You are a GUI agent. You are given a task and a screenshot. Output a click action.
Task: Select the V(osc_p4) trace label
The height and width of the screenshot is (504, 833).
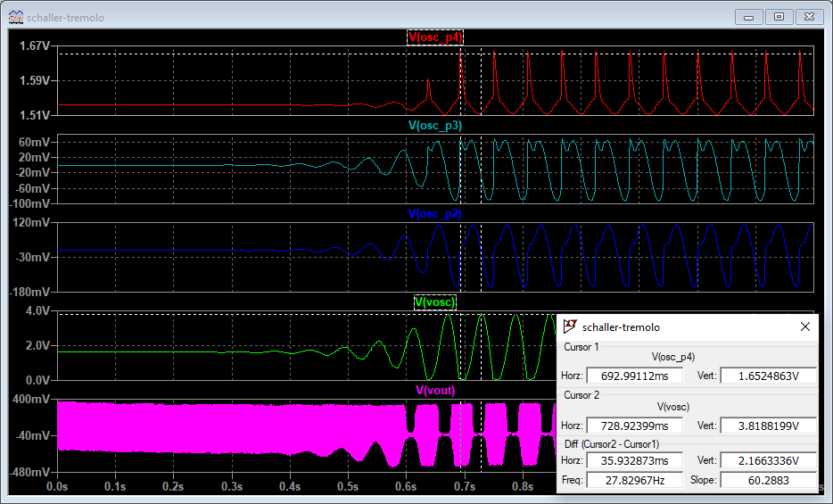(x=434, y=37)
